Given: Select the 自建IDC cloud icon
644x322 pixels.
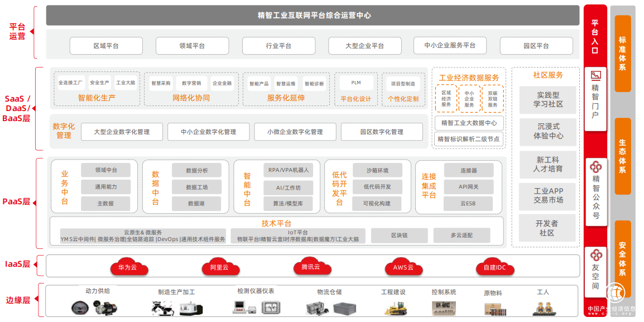Looking at the screenshot, I should pos(494,267).
